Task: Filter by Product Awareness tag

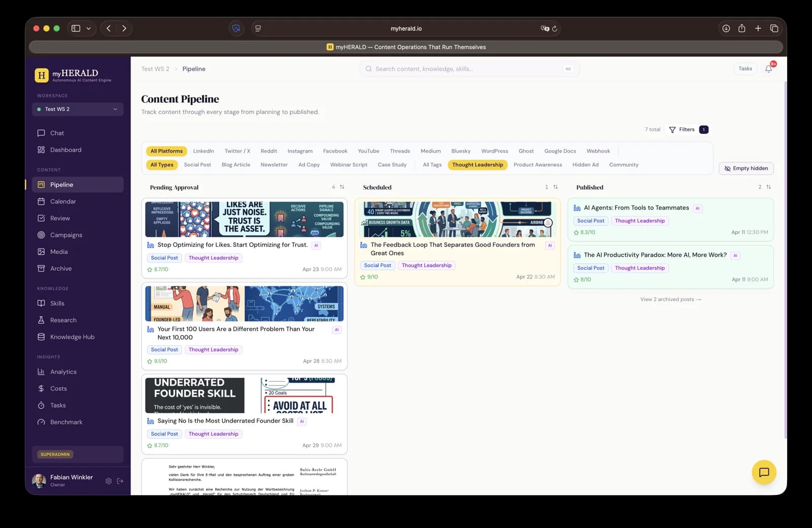Action: [537, 165]
